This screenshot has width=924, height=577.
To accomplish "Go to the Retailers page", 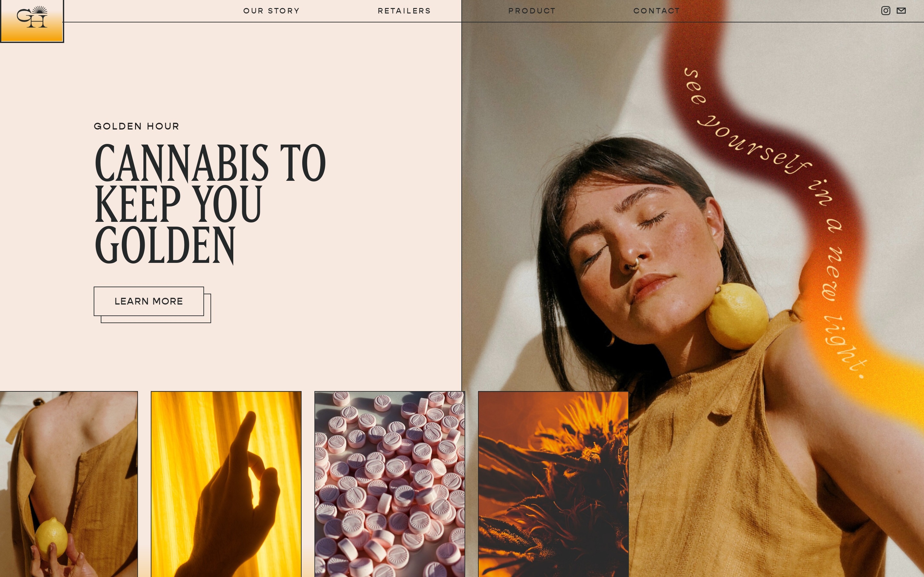I will [404, 11].
